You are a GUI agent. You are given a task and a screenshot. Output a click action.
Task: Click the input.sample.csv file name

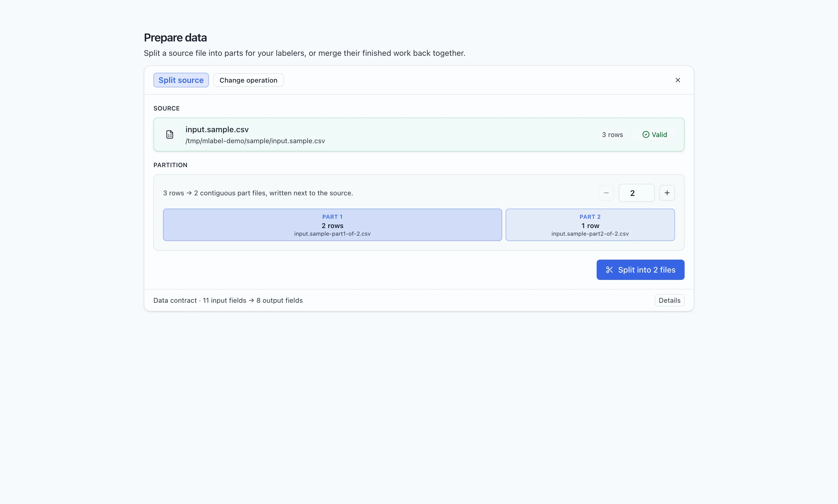(x=217, y=129)
